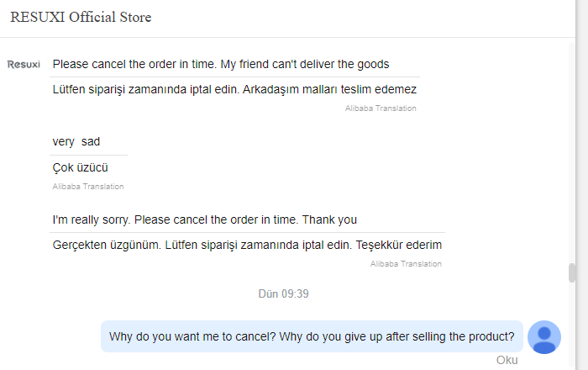Select the message 'Please cancel the order in time. My friend can't deliver'

221,64
